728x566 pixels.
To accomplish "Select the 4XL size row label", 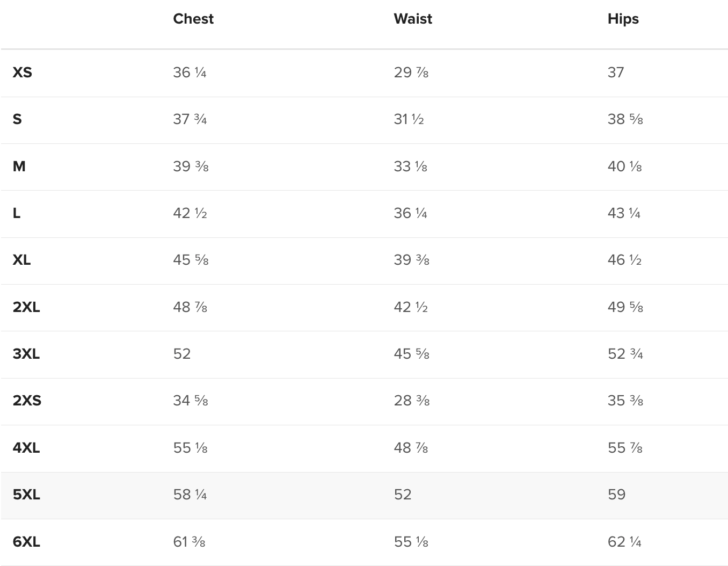I will click(26, 448).
